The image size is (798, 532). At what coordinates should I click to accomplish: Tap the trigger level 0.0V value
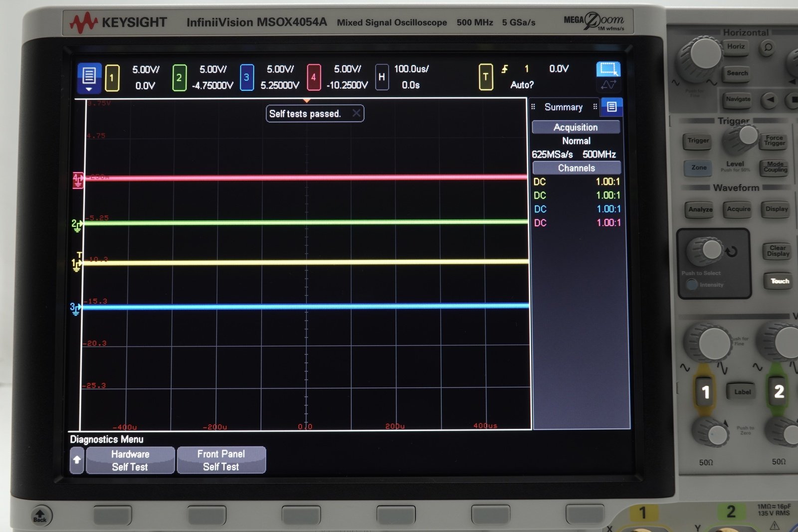559,69
